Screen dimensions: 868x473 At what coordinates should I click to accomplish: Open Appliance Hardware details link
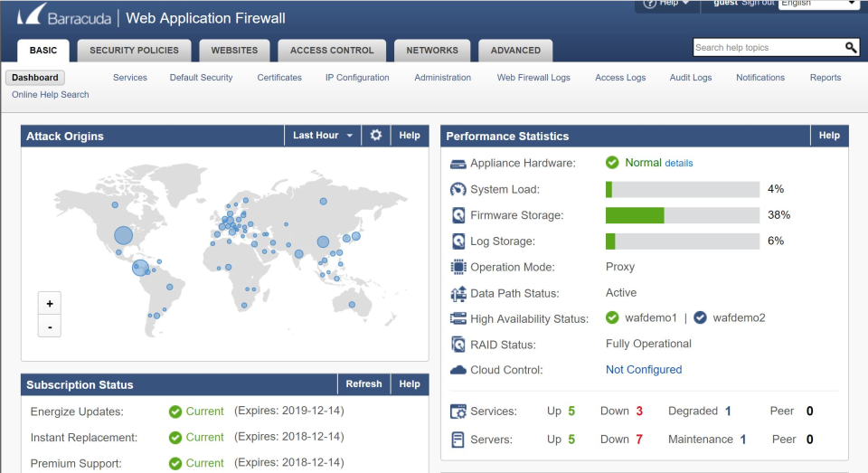[x=679, y=164]
